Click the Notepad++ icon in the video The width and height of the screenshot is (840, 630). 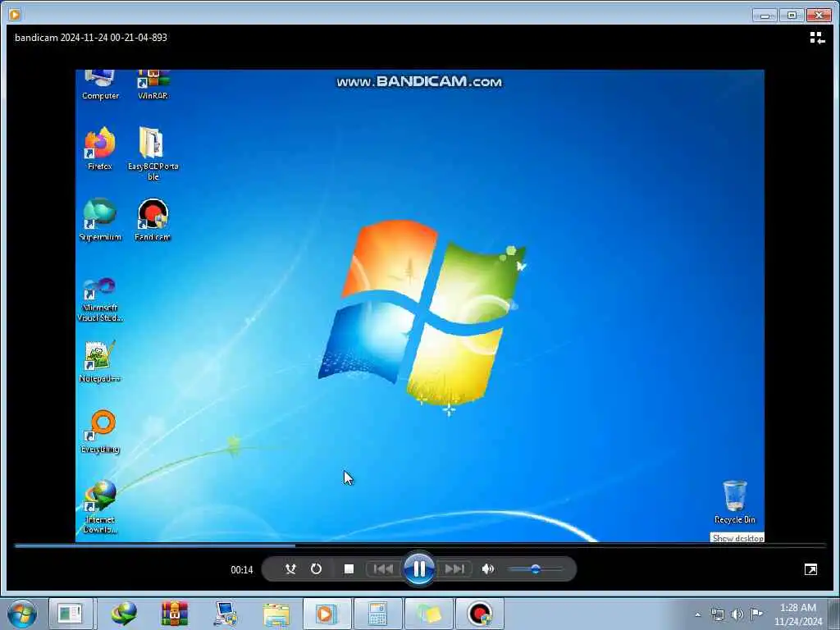99,362
